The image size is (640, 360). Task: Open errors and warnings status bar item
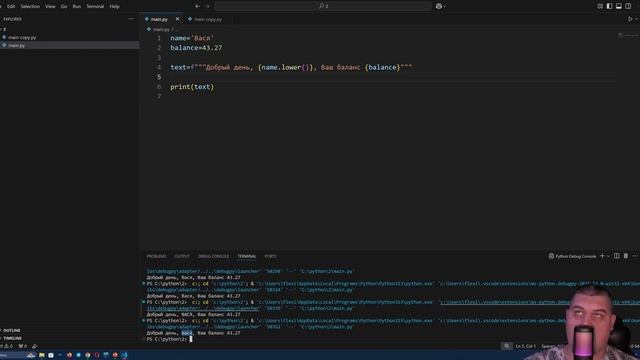[7, 346]
